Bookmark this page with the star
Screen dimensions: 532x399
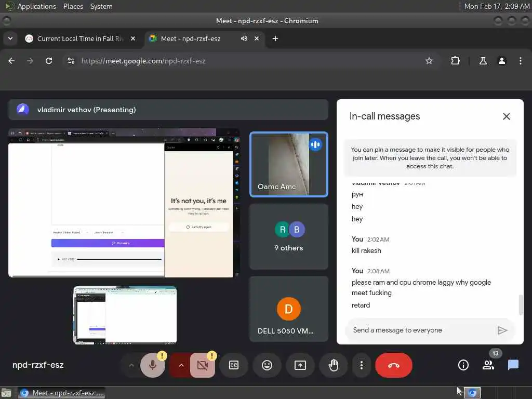pos(429,61)
